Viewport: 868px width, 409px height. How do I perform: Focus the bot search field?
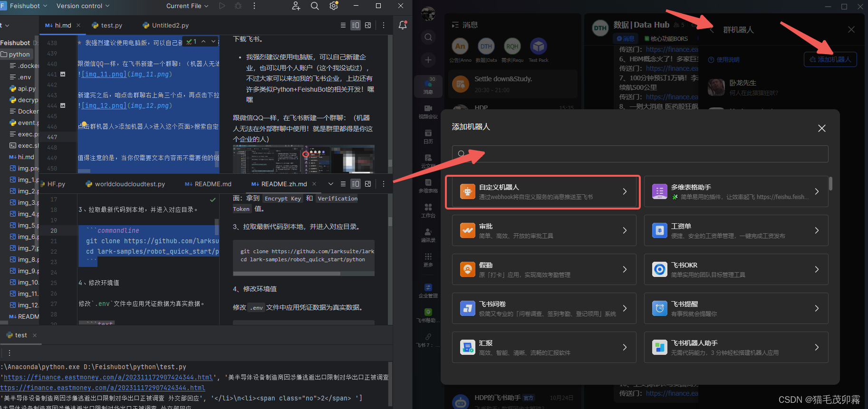(x=640, y=153)
